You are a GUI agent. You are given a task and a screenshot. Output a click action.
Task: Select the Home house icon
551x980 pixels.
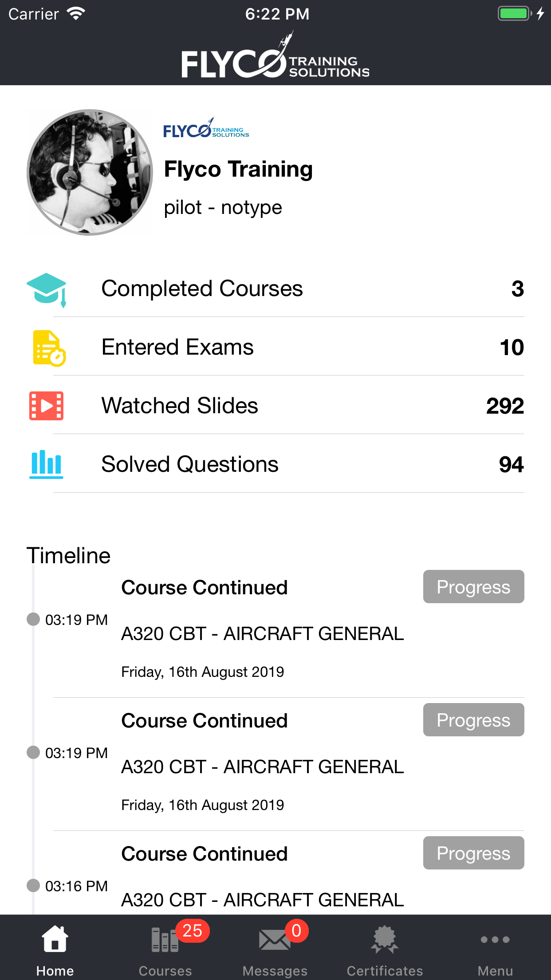[55, 939]
